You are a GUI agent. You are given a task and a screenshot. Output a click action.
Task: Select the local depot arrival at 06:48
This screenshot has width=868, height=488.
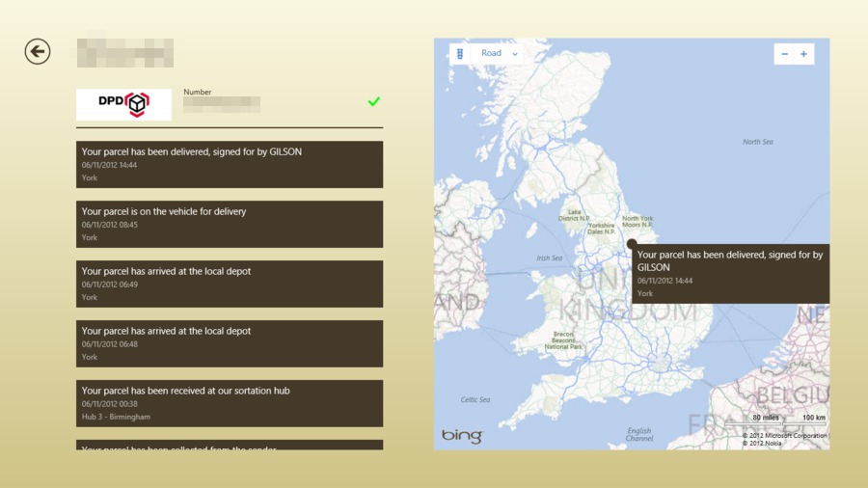click(x=230, y=343)
